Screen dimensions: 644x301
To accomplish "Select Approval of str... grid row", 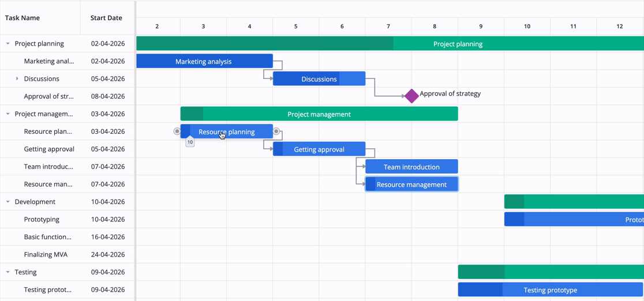I will pos(67,96).
